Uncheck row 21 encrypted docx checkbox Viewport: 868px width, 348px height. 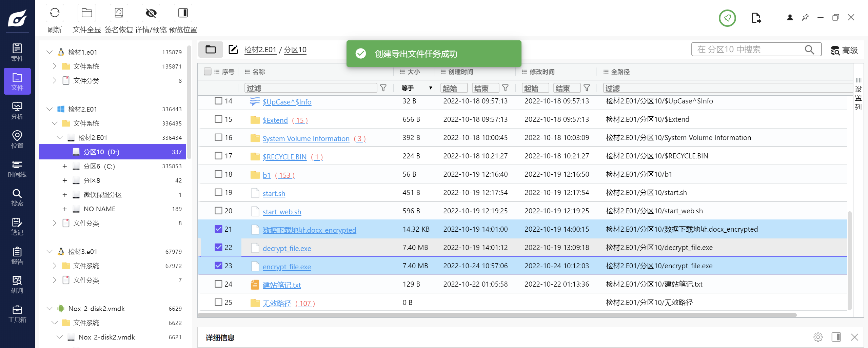tap(218, 229)
